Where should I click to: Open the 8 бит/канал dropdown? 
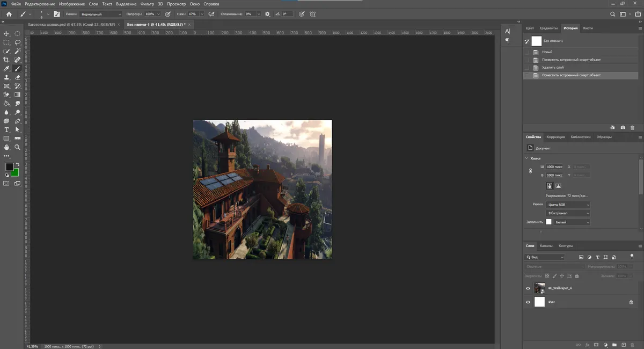point(568,213)
